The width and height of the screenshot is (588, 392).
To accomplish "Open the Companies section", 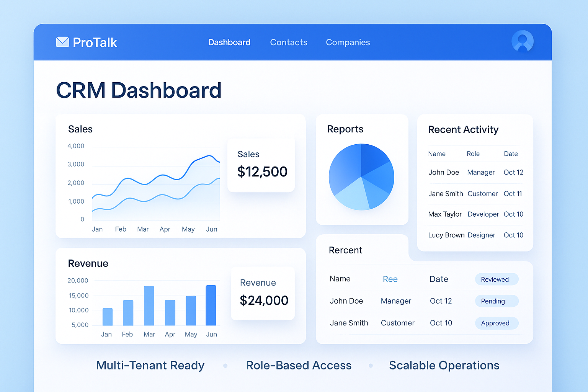I will 348,42.
